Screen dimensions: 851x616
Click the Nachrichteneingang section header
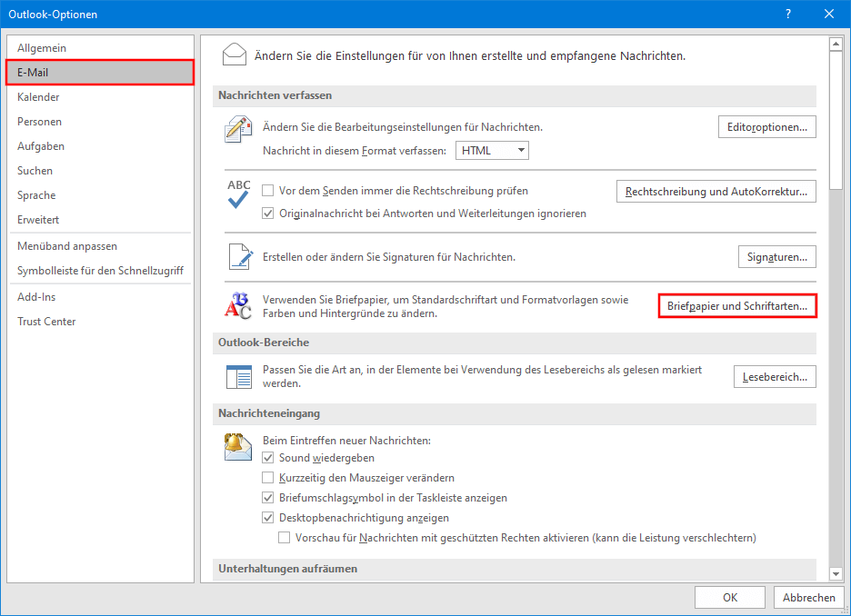(x=515, y=413)
